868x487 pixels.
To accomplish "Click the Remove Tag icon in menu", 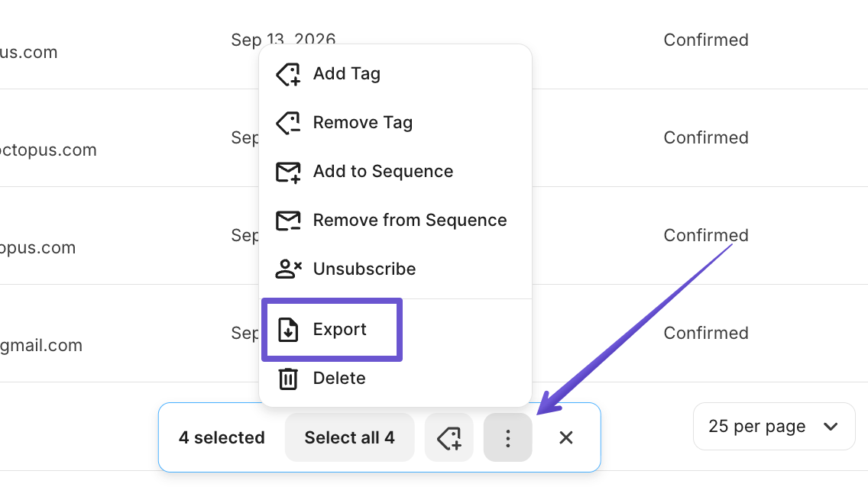I will point(288,123).
